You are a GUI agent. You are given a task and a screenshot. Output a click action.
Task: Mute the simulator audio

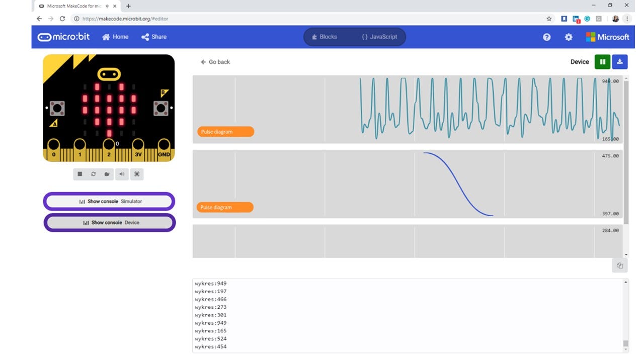coord(122,174)
